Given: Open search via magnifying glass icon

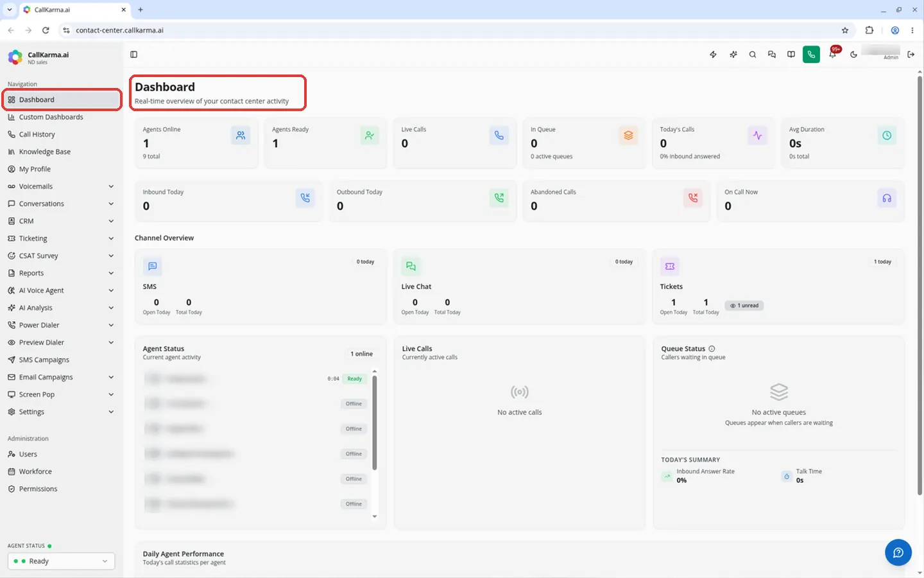Looking at the screenshot, I should tap(753, 55).
